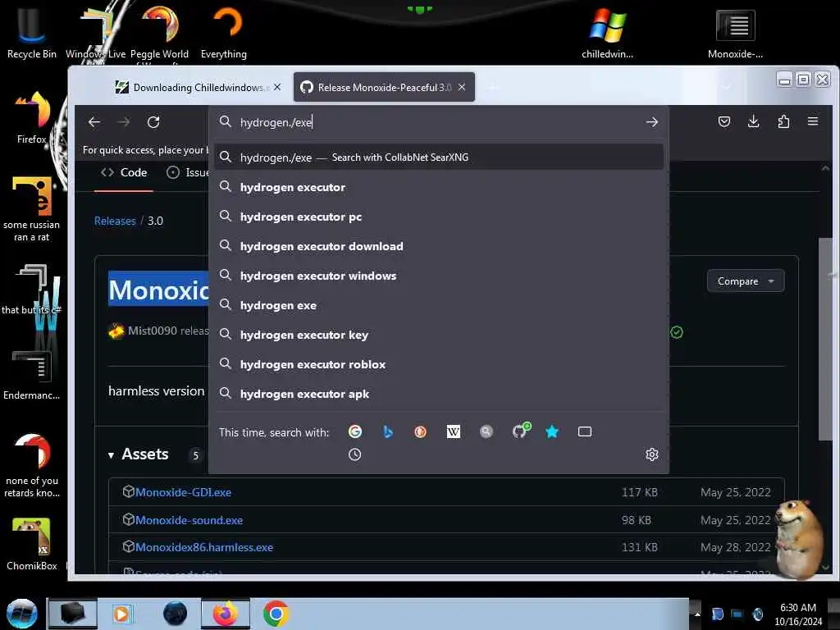
Task: Reload the page with the refresh icon
Action: (153, 122)
